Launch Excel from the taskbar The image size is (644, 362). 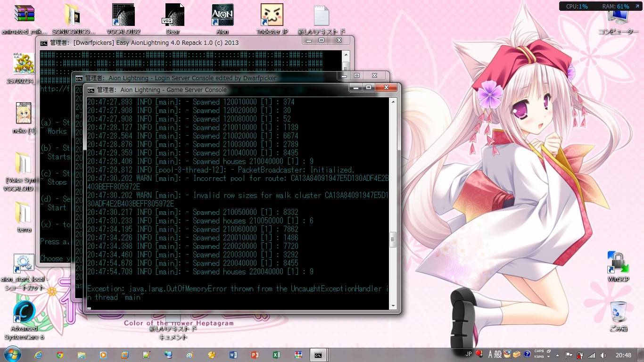(277, 355)
